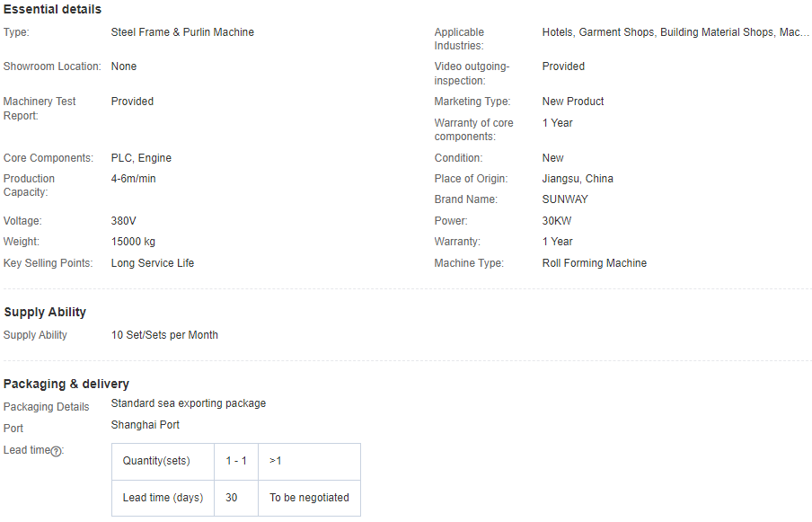Click the Packaging & delivery heading
812x522 pixels.
tap(66, 384)
